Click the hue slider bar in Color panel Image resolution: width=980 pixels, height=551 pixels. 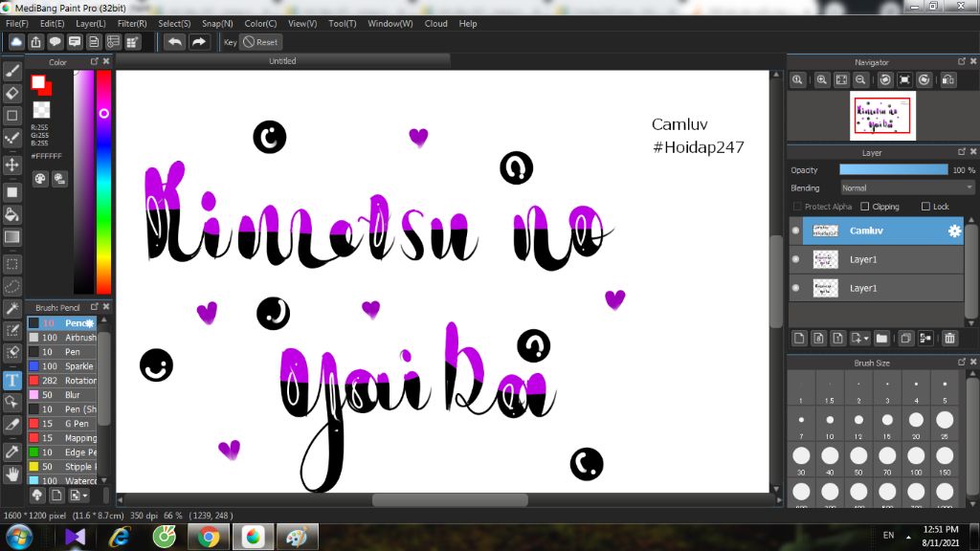coord(103,181)
